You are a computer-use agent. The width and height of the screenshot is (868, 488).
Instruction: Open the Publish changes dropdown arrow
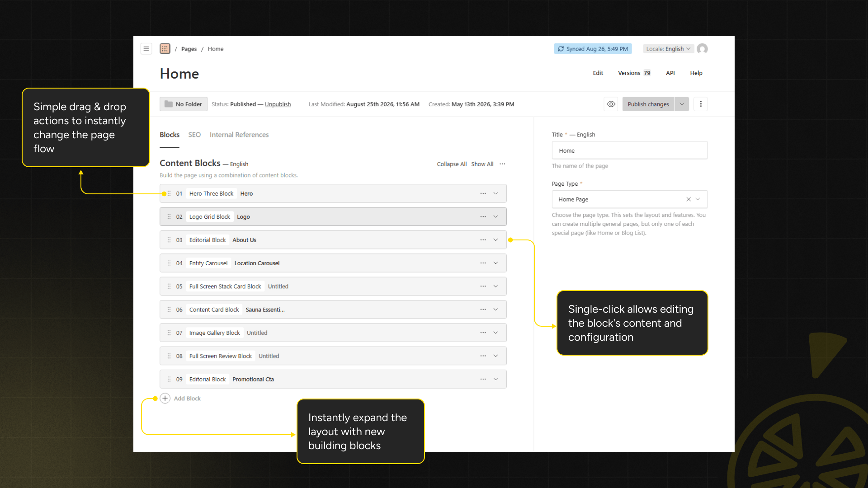[682, 104]
